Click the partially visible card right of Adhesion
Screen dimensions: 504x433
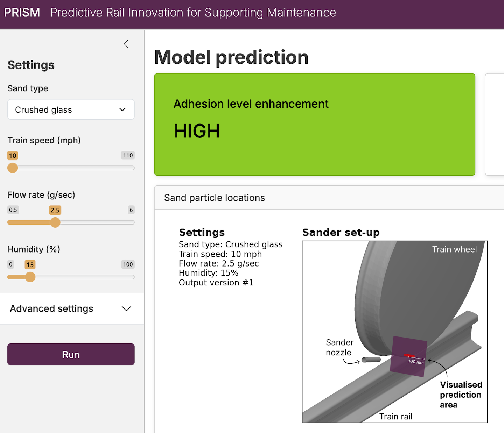tap(495, 125)
